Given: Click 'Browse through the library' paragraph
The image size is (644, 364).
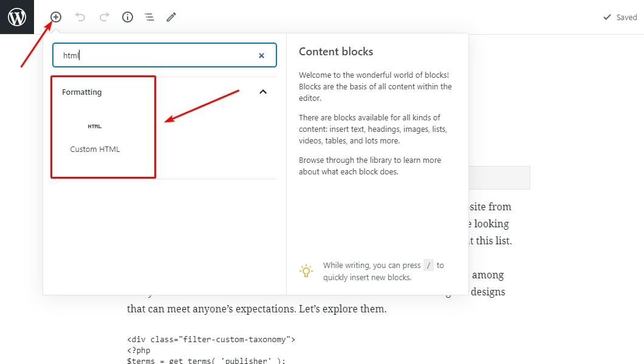Looking at the screenshot, I should [x=369, y=165].
